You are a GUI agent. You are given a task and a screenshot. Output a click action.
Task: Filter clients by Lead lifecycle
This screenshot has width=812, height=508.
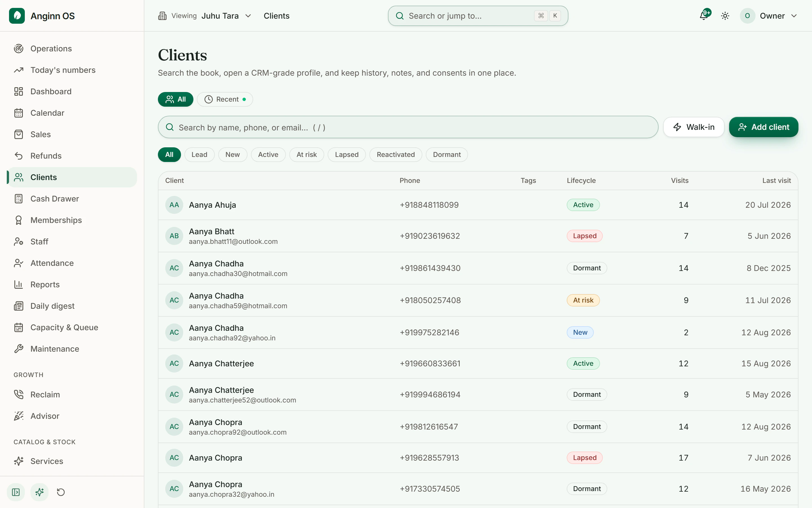tap(199, 155)
